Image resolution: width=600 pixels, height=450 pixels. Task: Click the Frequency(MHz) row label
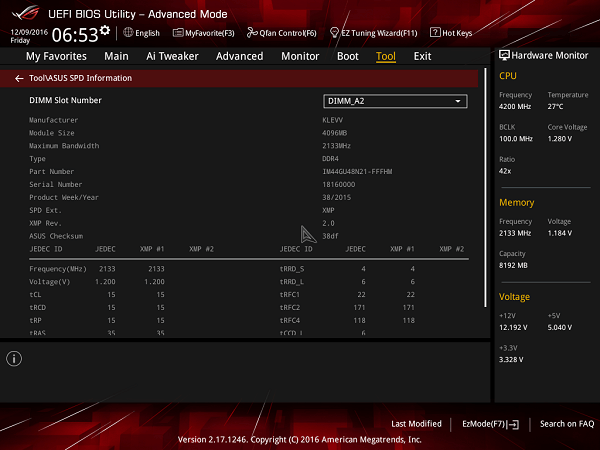(58, 269)
